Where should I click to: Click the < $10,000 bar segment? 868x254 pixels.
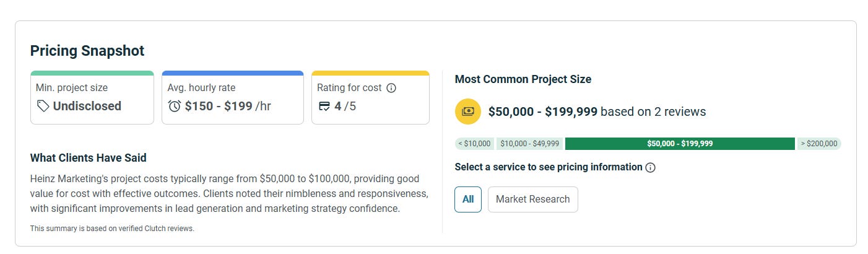tap(475, 144)
